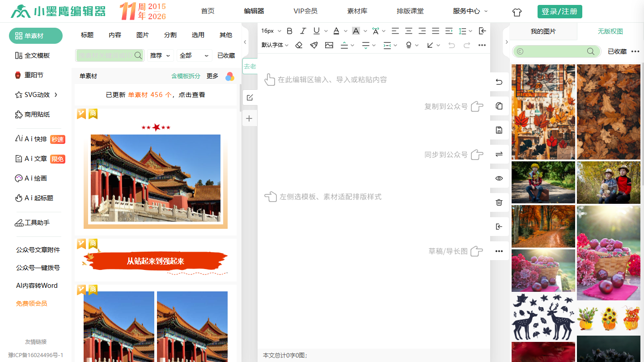Image resolution: width=644 pixels, height=362 pixels.
Task: Click the image search input in right panel
Action: [555, 51]
